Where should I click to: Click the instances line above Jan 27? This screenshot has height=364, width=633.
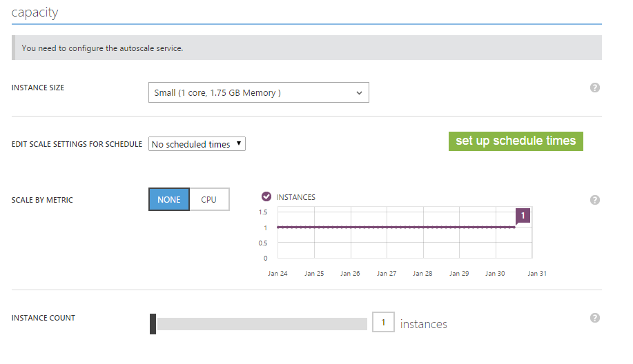pos(387,227)
